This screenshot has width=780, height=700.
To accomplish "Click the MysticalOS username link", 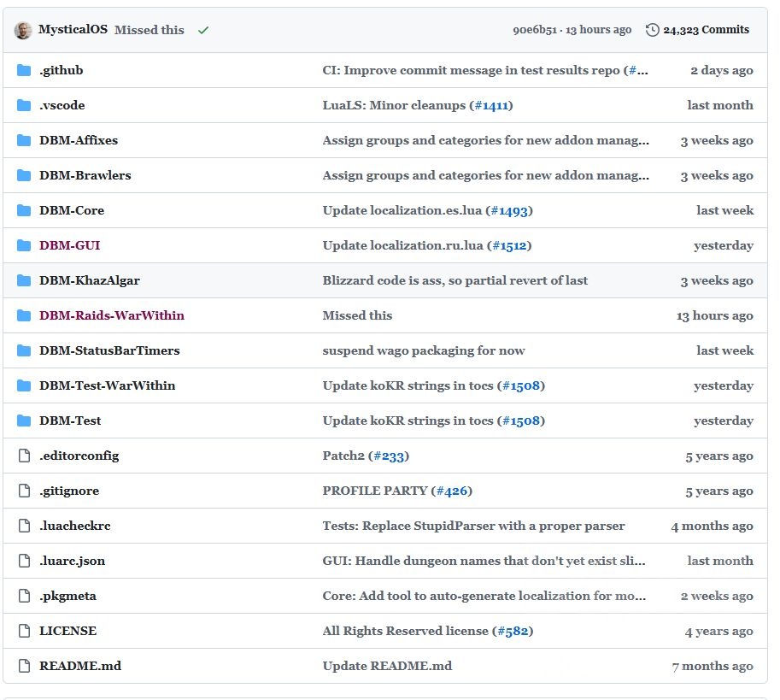I will (73, 30).
